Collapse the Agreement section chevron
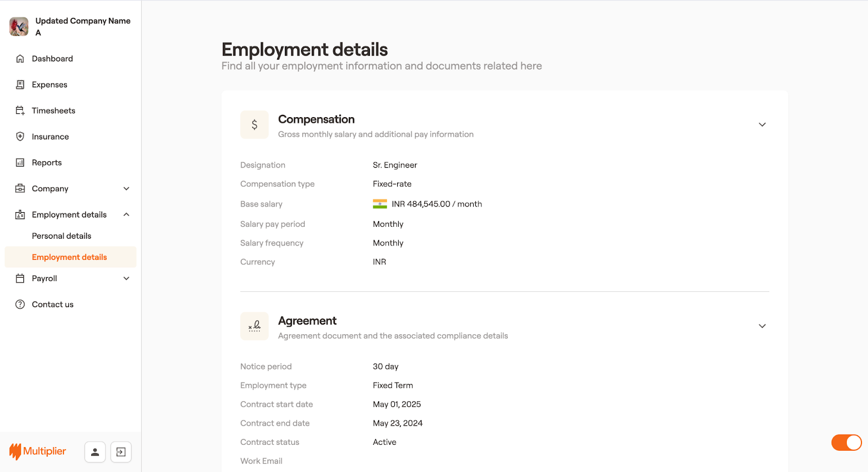The image size is (868, 472). [762, 326]
